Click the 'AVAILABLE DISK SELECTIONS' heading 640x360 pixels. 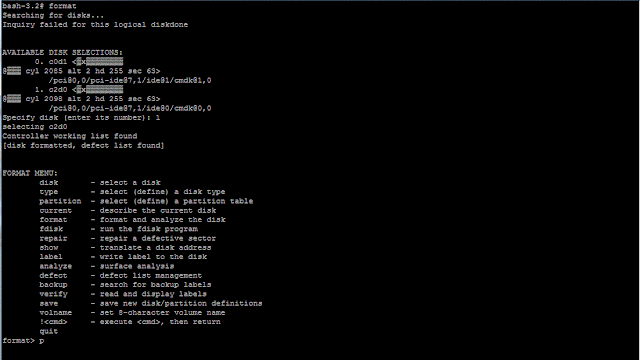point(62,53)
